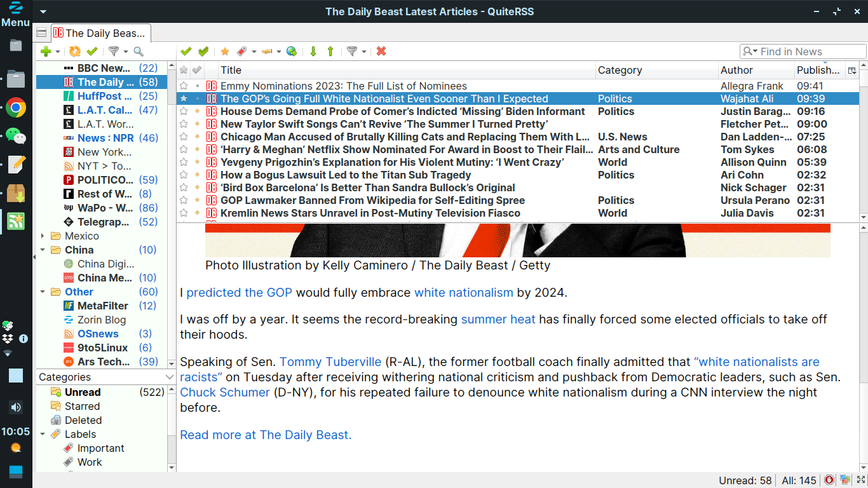Click the red label tag icon
The width and height of the screenshot is (868, 488).
coord(242,51)
